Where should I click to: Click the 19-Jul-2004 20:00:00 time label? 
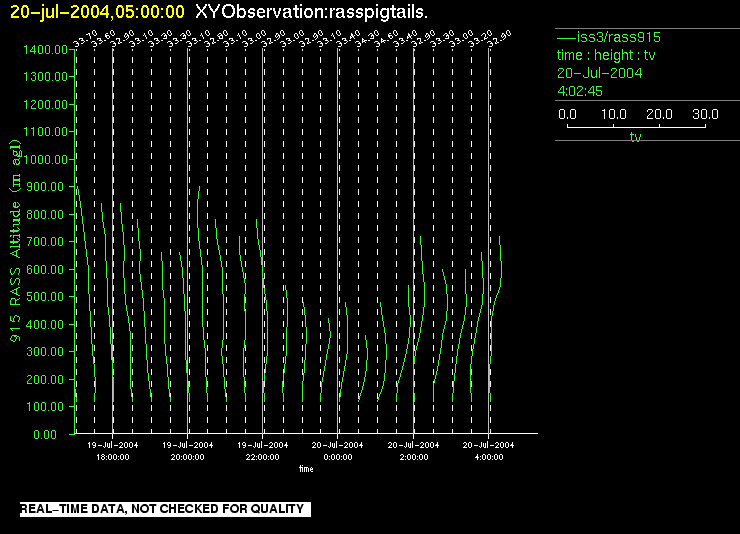coord(187,451)
